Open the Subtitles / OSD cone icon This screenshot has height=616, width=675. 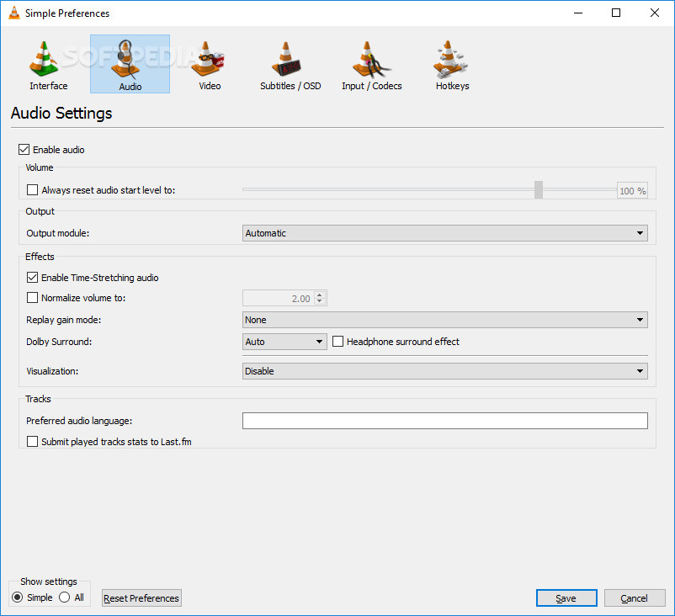tap(286, 59)
